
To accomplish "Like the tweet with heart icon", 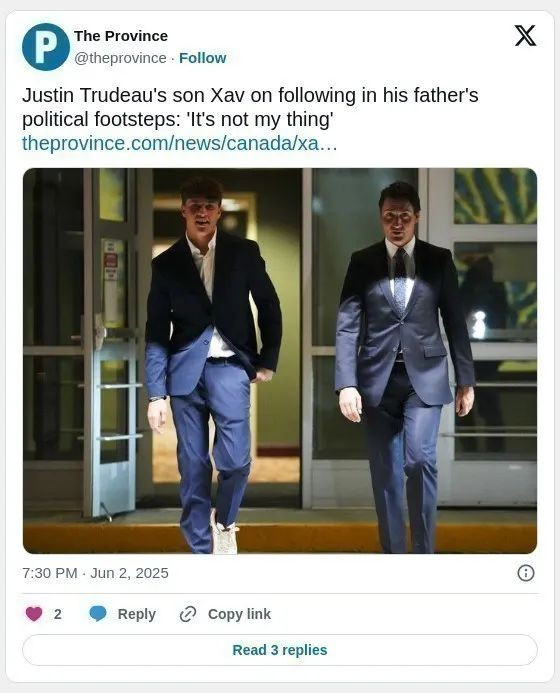I will 34,614.
